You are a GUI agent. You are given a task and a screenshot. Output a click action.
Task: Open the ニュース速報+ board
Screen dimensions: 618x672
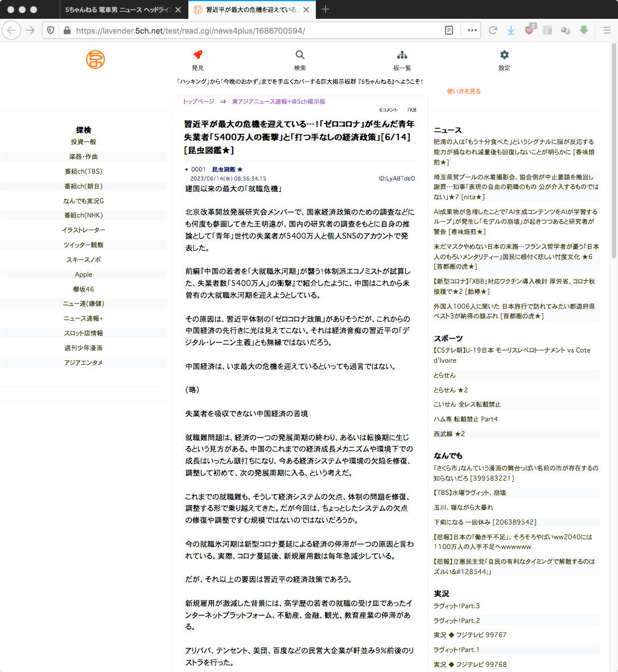(x=84, y=318)
